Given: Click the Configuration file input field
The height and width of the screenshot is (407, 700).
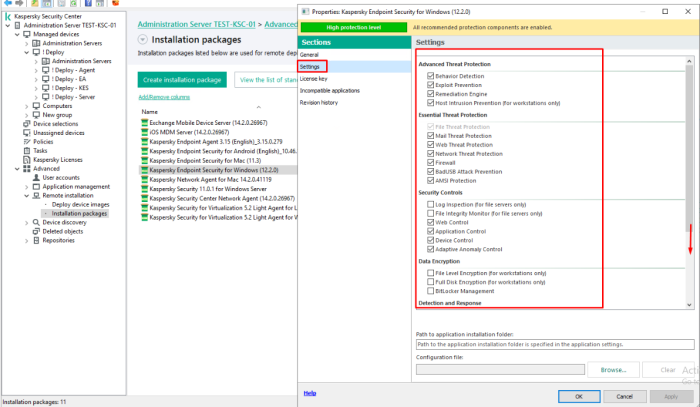Looking at the screenshot, I should (500, 370).
